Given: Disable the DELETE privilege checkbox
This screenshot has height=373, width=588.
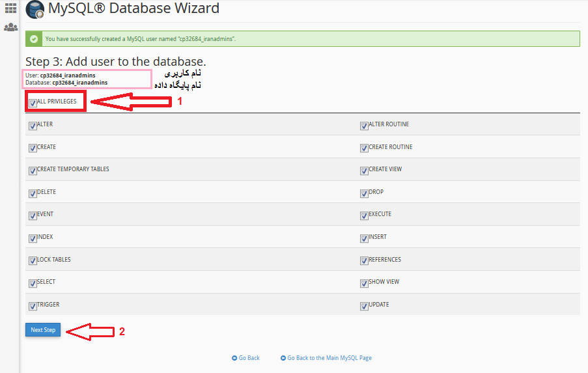Looking at the screenshot, I should pos(33,193).
